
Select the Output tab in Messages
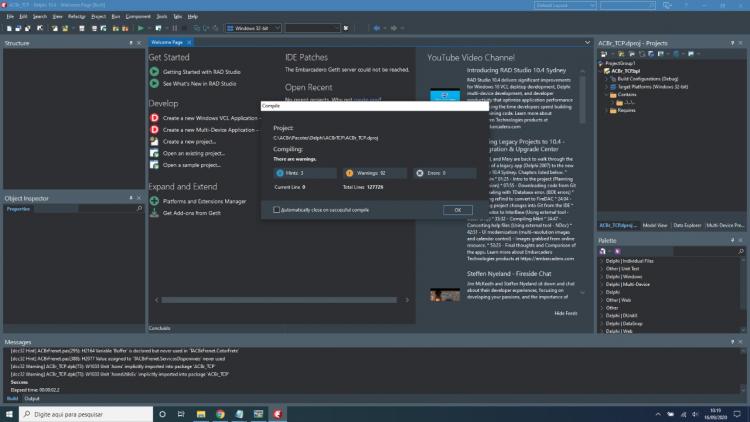click(x=32, y=399)
